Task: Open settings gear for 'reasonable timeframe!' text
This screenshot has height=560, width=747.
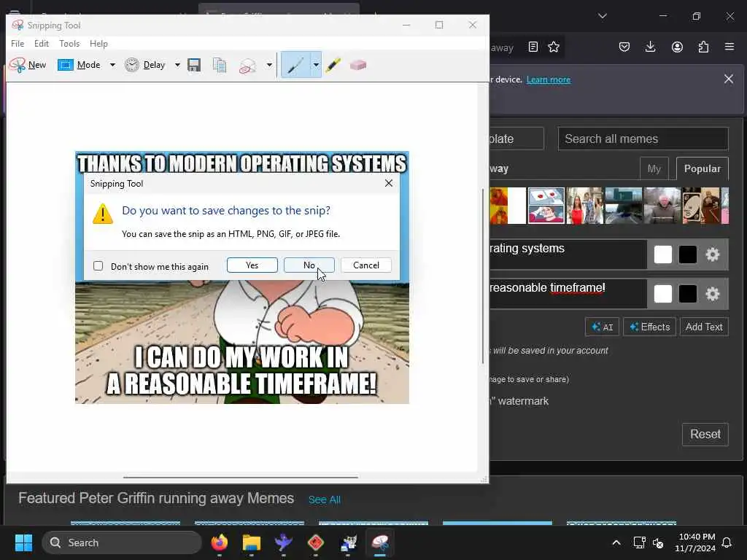Action: [x=712, y=294]
